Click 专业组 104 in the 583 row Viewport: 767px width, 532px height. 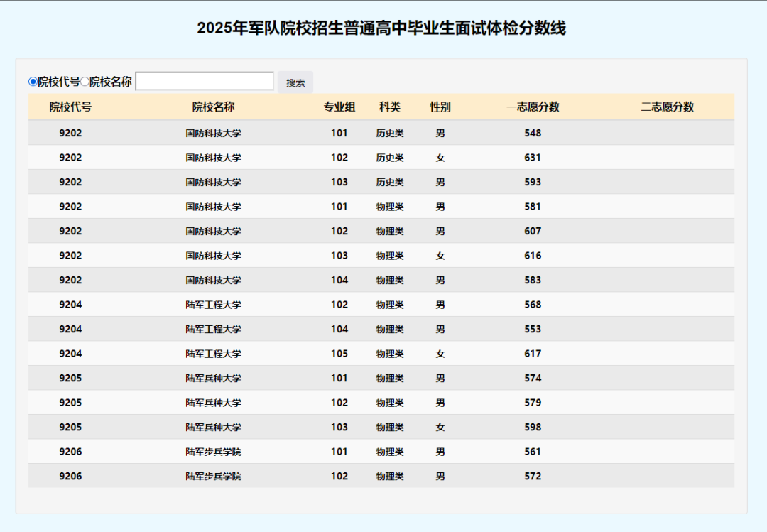339,280
